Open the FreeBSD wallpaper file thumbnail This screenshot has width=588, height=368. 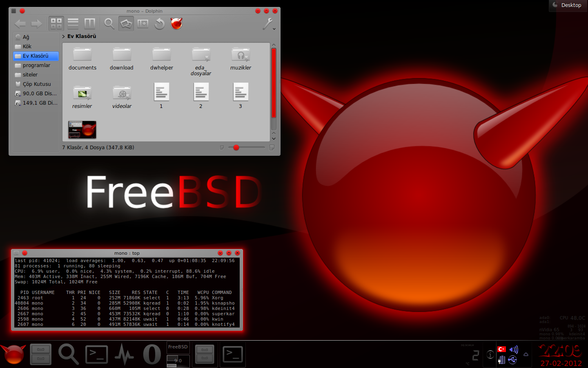point(82,130)
